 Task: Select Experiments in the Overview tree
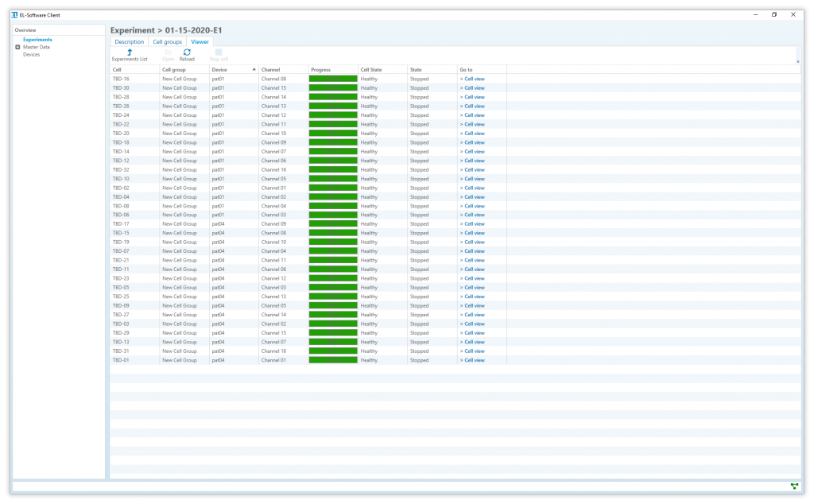point(37,40)
